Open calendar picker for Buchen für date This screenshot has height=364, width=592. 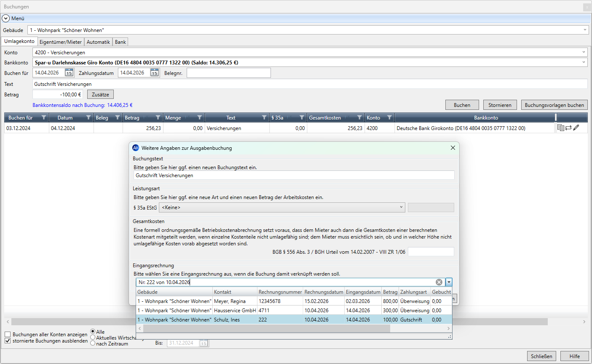69,73
